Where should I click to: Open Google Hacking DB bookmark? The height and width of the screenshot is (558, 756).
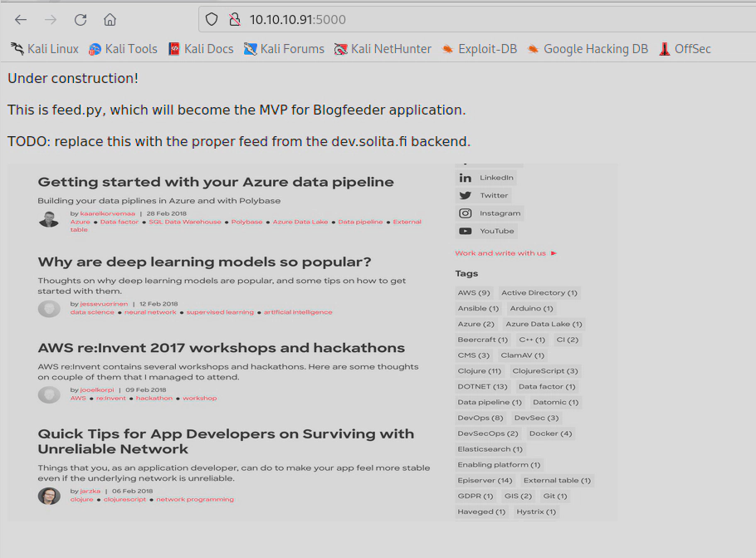(x=587, y=49)
